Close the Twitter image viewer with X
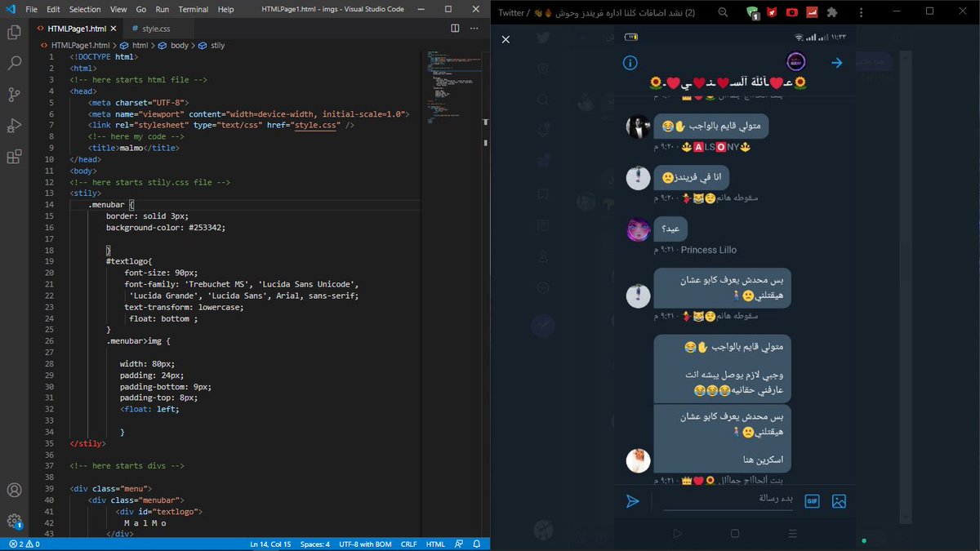The width and height of the screenshot is (980, 551). [506, 39]
